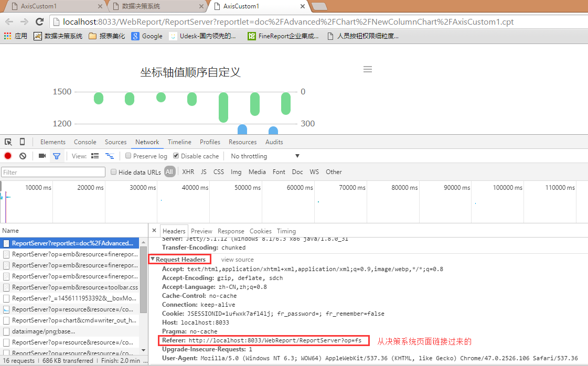Click the browser address bar URL
Viewport: 588px width, 366px height.
click(x=288, y=21)
